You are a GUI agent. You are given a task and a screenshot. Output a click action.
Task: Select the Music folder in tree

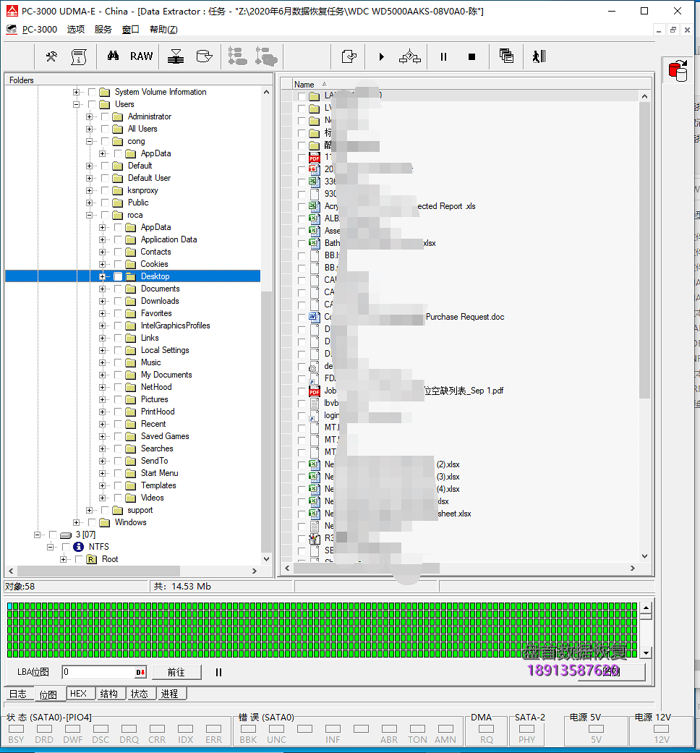[x=150, y=362]
